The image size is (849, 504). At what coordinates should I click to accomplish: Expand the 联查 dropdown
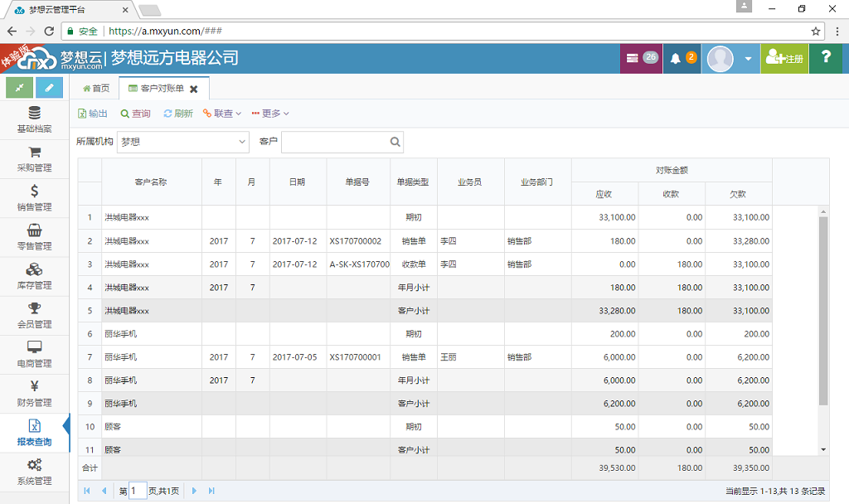[x=222, y=113]
